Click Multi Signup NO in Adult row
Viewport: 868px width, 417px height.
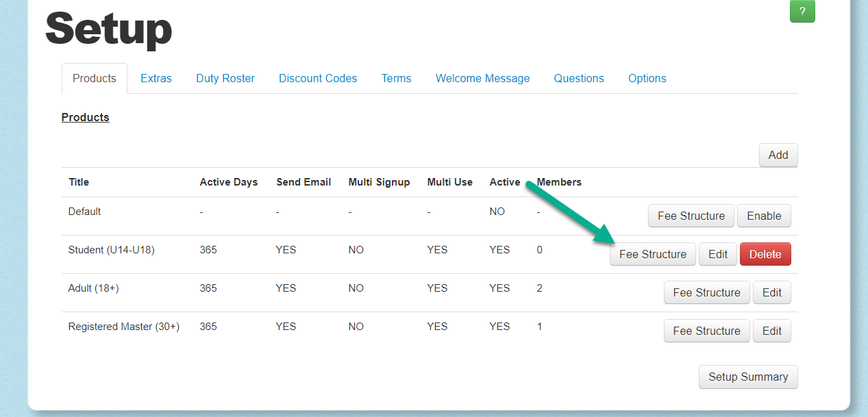click(356, 288)
